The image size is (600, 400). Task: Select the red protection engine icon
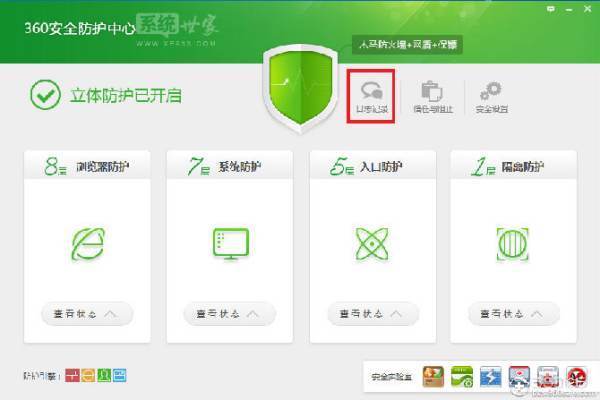[72, 376]
